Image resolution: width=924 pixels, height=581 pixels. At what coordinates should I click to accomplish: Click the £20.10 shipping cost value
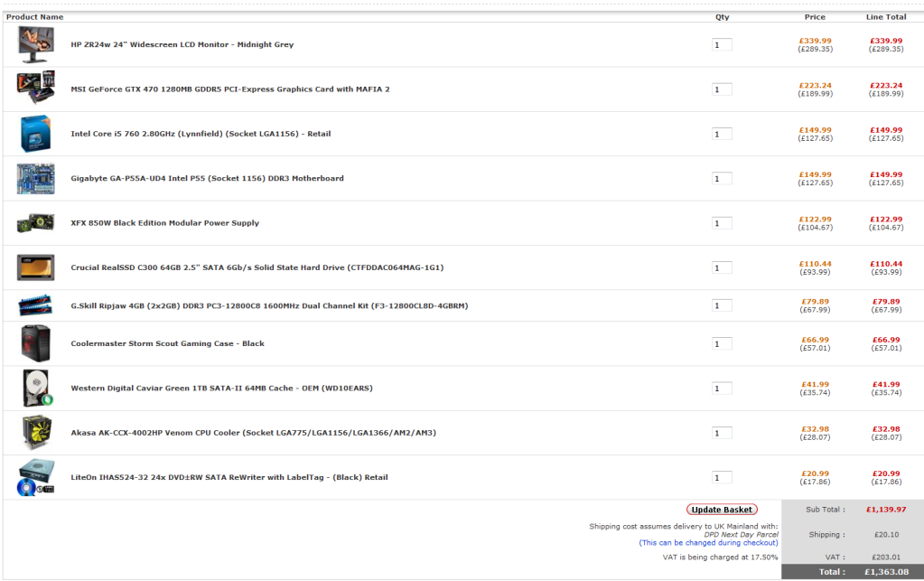[x=886, y=535]
